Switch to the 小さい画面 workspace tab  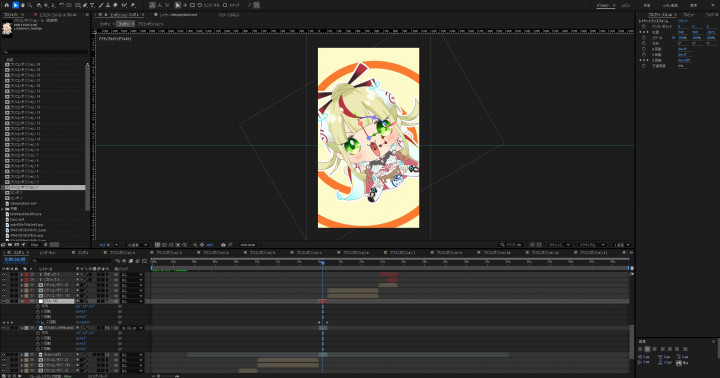tap(670, 6)
